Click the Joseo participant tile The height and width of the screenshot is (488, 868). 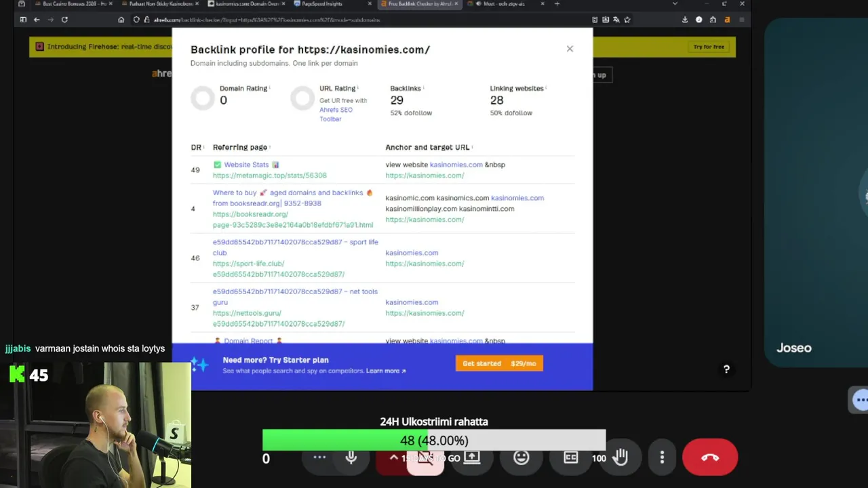pyautogui.click(x=816, y=193)
